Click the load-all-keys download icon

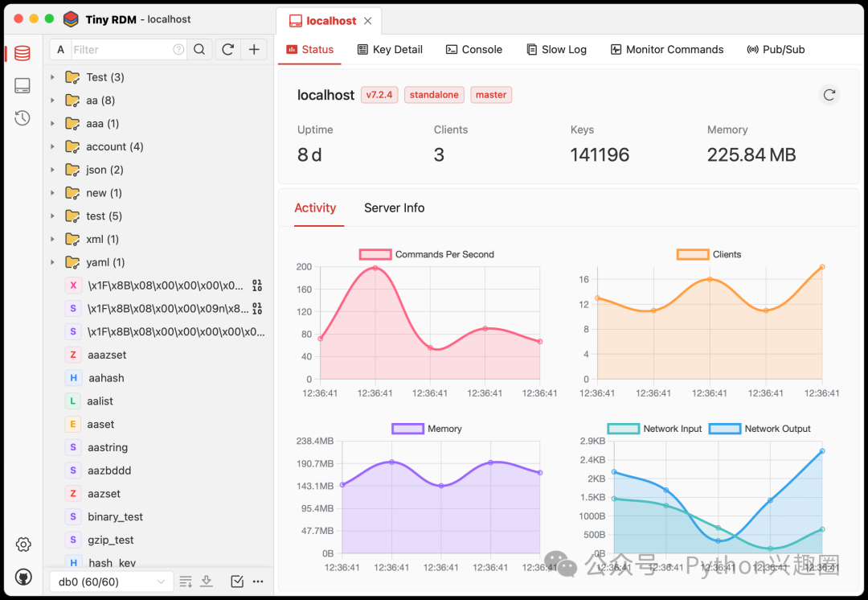click(207, 582)
